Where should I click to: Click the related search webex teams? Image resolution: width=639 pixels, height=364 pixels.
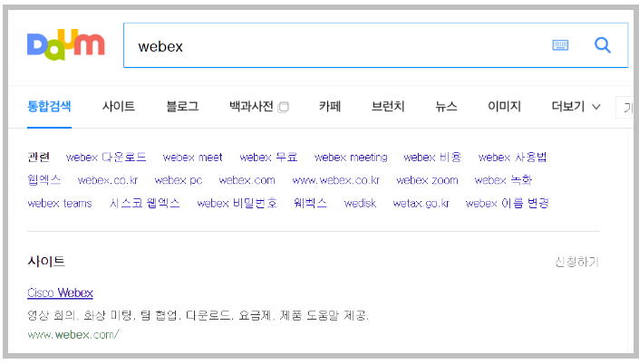[x=60, y=203]
